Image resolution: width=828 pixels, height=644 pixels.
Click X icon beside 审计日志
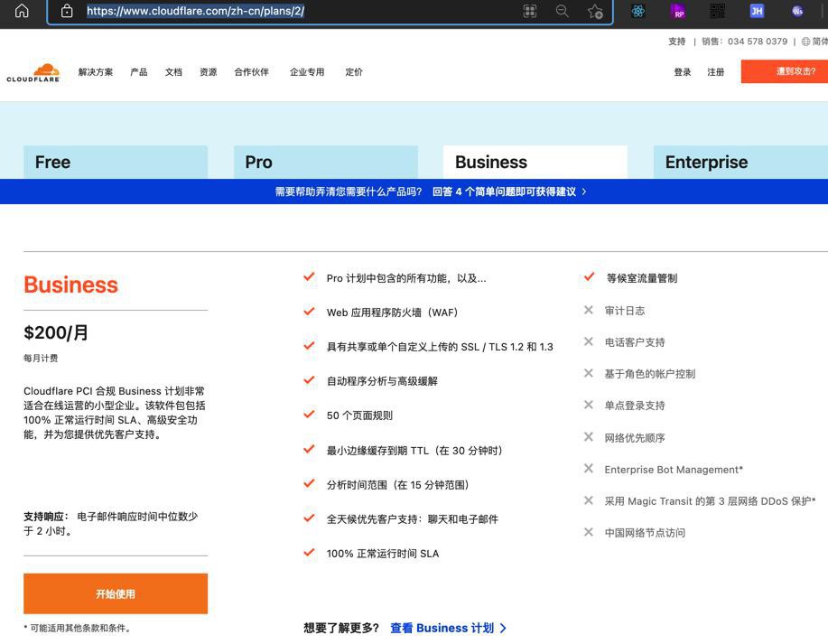tap(588, 310)
